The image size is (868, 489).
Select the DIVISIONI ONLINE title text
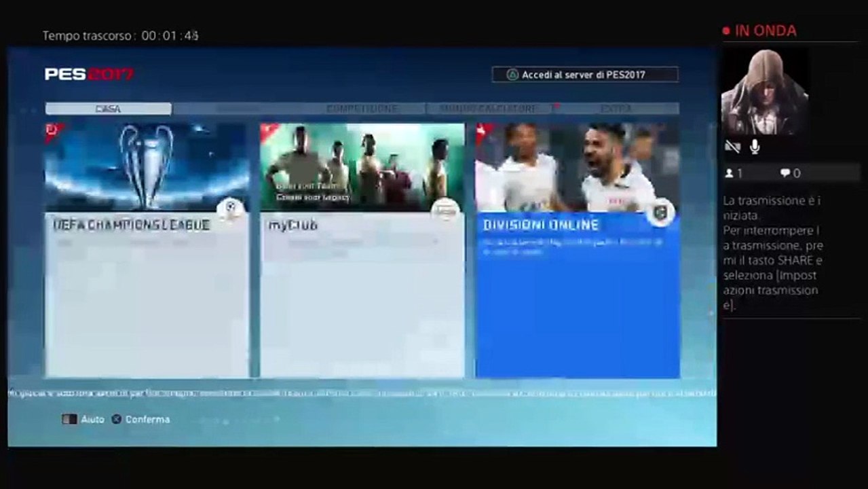541,225
